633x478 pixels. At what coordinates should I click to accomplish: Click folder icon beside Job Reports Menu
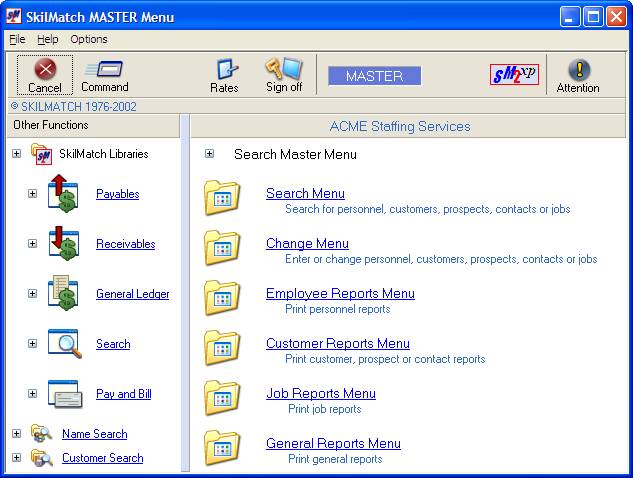click(x=222, y=398)
